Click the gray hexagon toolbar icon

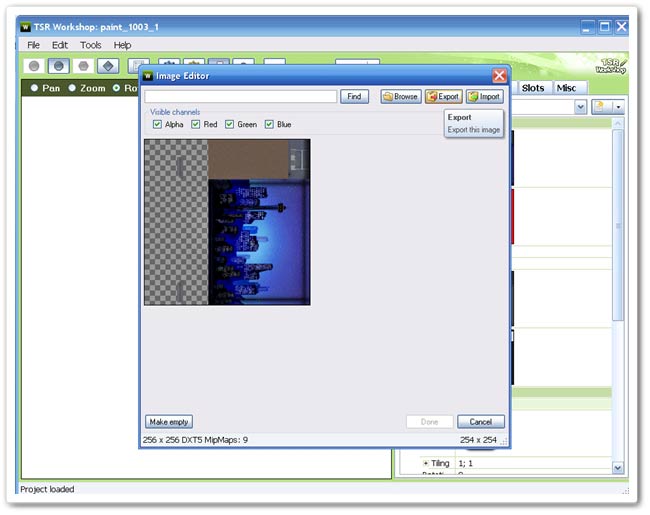coord(83,66)
